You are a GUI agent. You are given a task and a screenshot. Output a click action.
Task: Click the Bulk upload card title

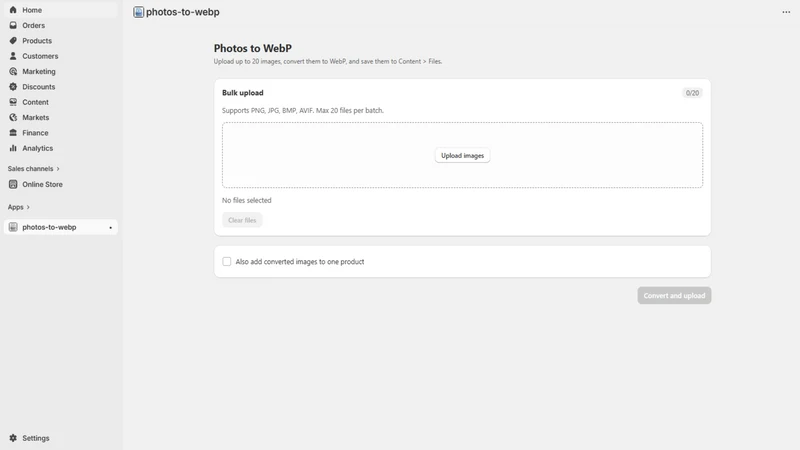242,93
